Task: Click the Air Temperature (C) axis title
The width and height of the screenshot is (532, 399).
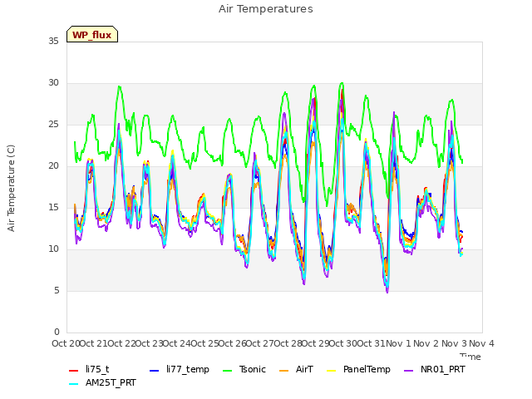Action: [11, 188]
